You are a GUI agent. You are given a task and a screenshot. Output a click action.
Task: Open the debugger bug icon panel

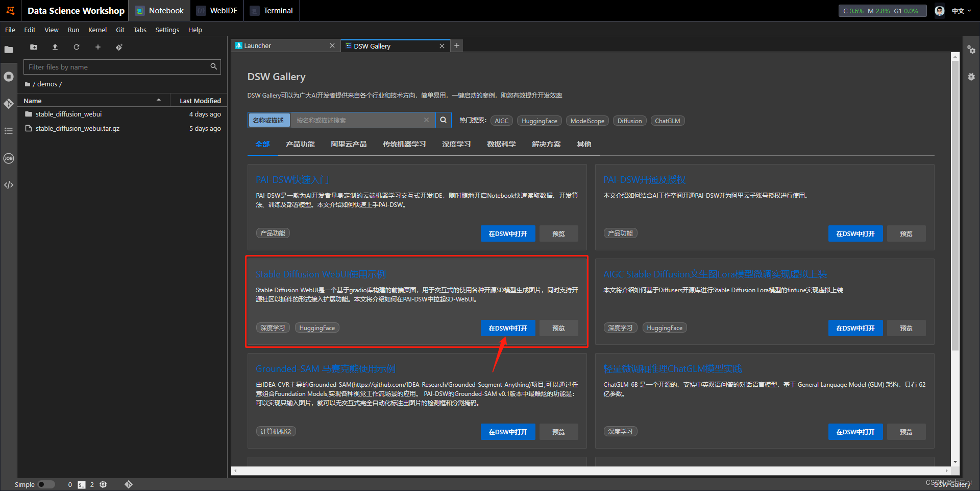pyautogui.click(x=971, y=77)
